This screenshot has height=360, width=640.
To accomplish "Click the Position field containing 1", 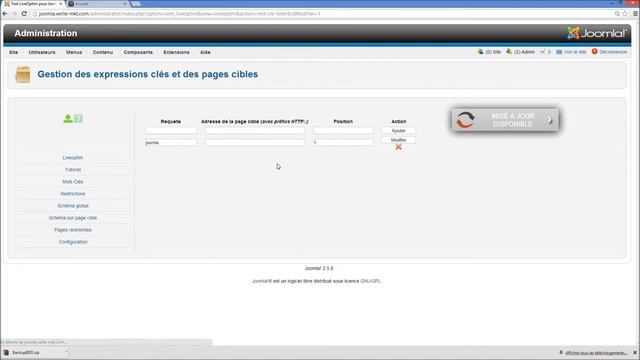I will [x=343, y=142].
